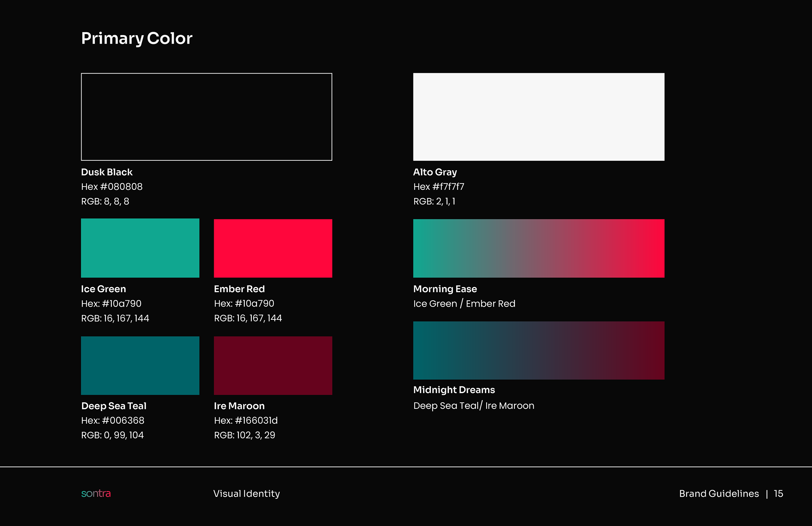Select the Ice Green color swatch
The width and height of the screenshot is (812, 526).
point(140,248)
